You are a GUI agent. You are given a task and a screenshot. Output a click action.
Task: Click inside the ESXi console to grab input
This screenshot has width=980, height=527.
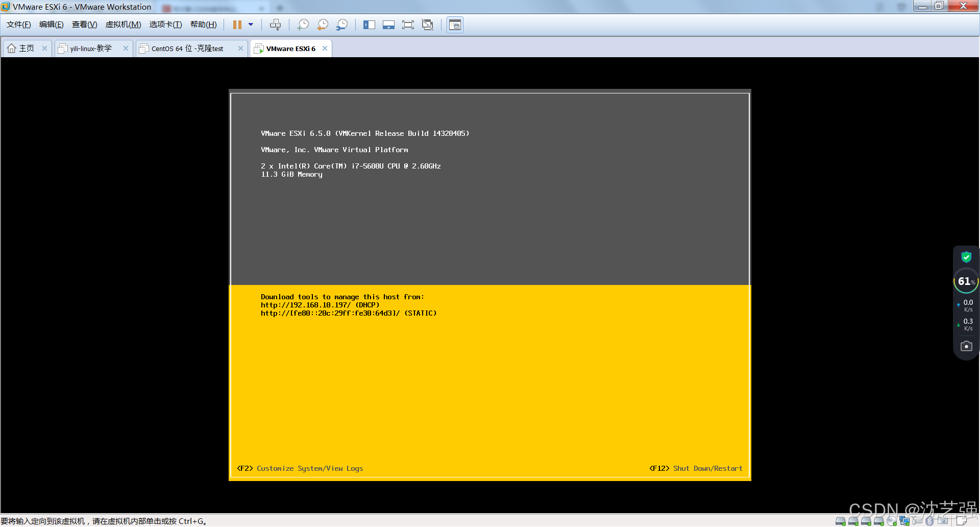[x=490, y=285]
